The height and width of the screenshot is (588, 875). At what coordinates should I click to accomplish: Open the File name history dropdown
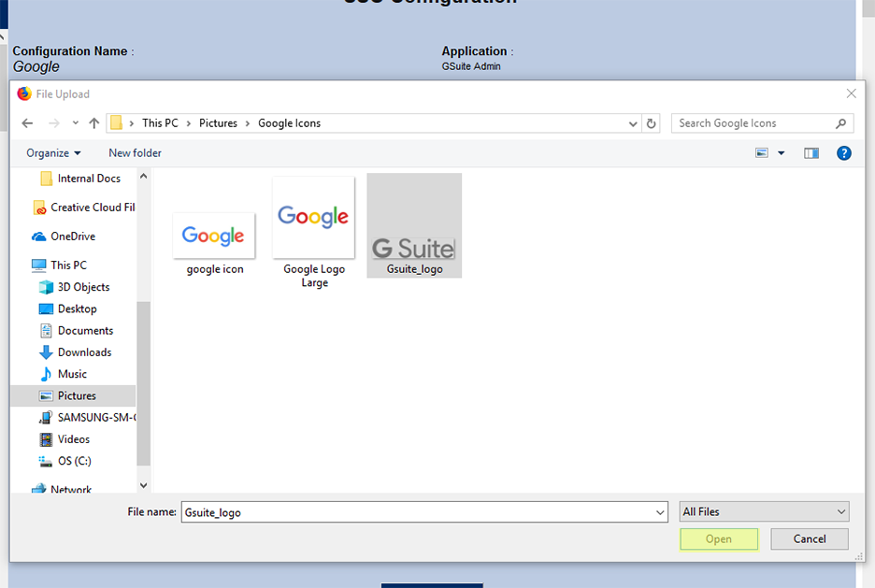tap(661, 511)
